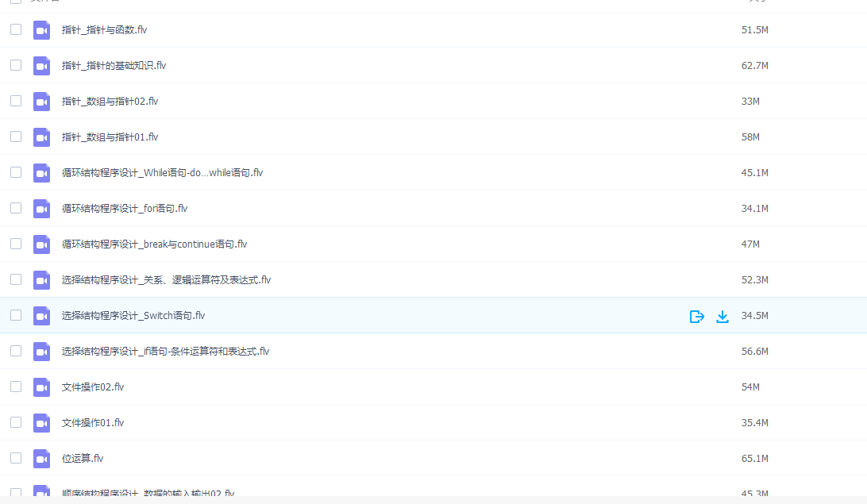Open 选择结构程序设计_if语句-条件运算符和表达式.flv
Viewport: 867px width, 504px height.
coord(165,352)
